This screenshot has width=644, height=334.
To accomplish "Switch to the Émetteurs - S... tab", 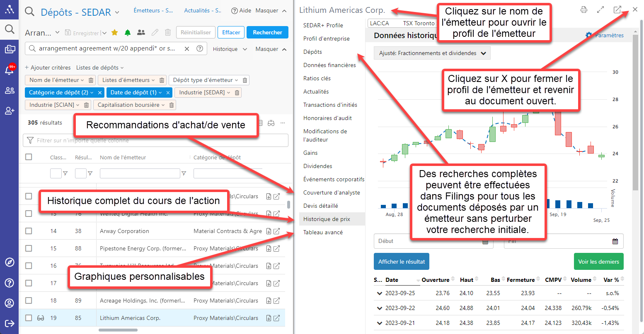I will pos(153,10).
